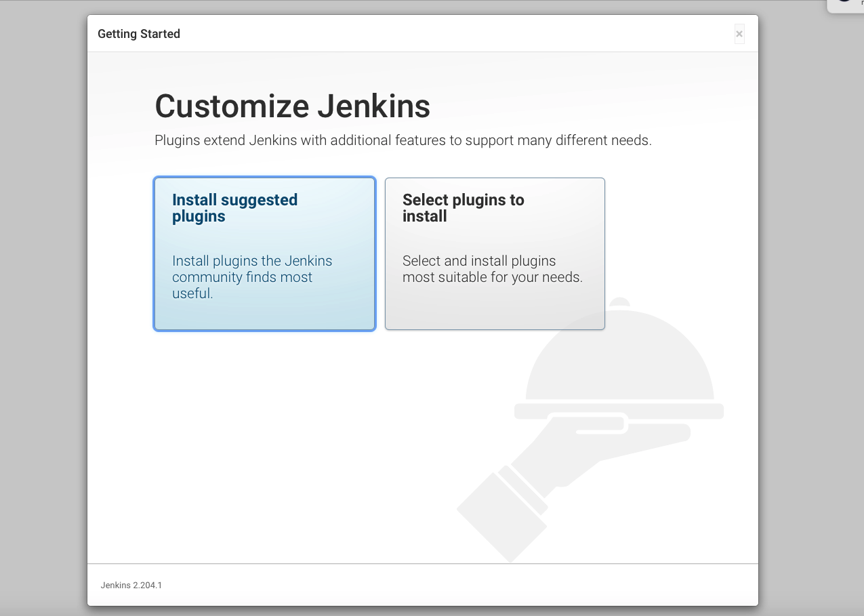Choose Install suggested plugins option
This screenshot has height=616, width=864.
coord(264,253)
